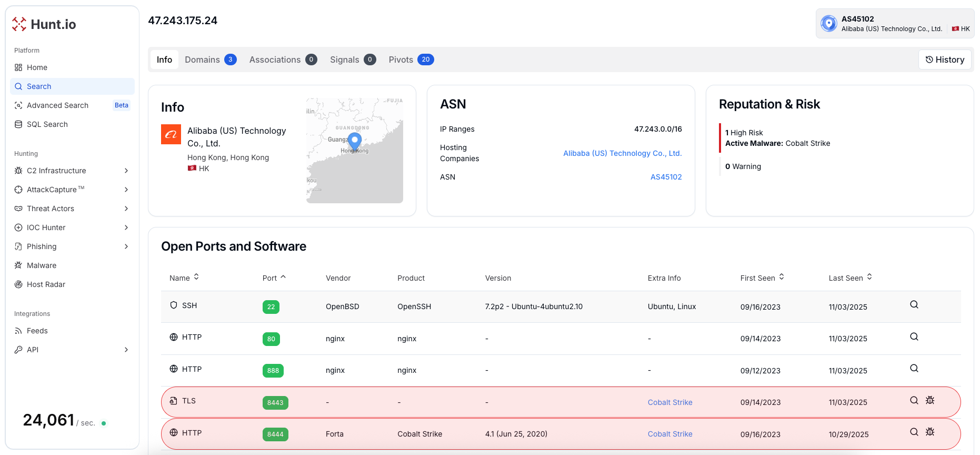Screen dimensions: 980x455
Task: Click the Hong Kong map thumbnail
Action: click(x=355, y=151)
